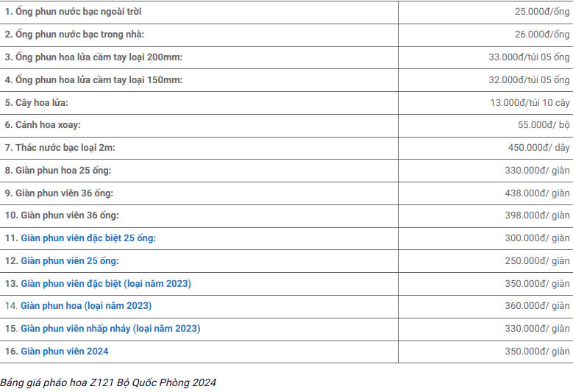The image size is (573, 392).
Task: Select Ống phun hoa lửa cầm tay 150mm
Action: 93,80
